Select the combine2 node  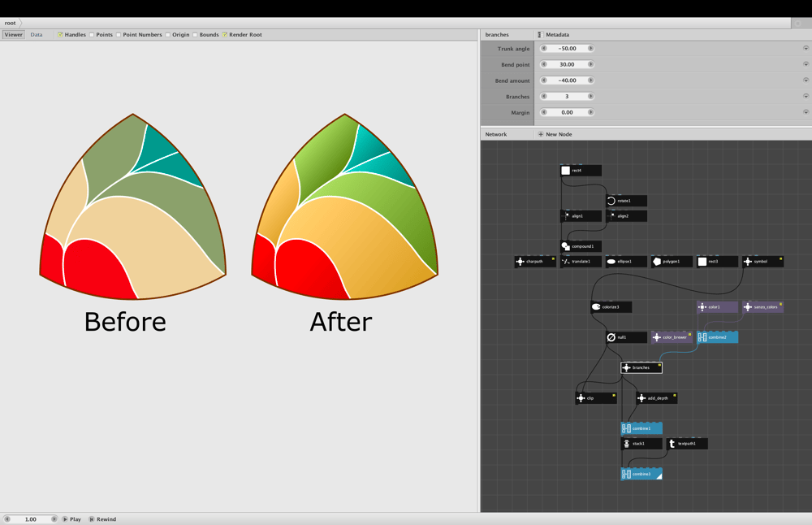pyautogui.click(x=717, y=337)
